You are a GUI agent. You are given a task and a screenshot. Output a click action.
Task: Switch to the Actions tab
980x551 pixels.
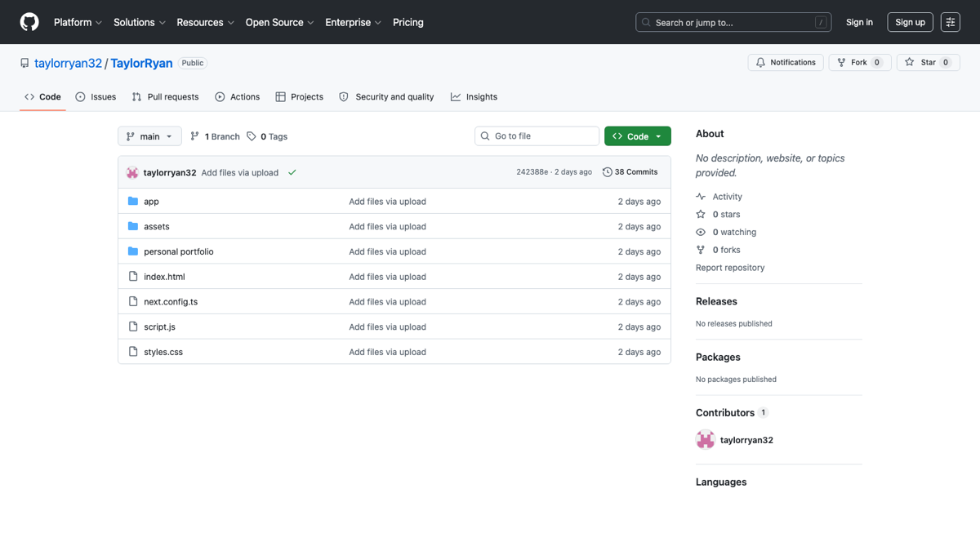coord(237,96)
